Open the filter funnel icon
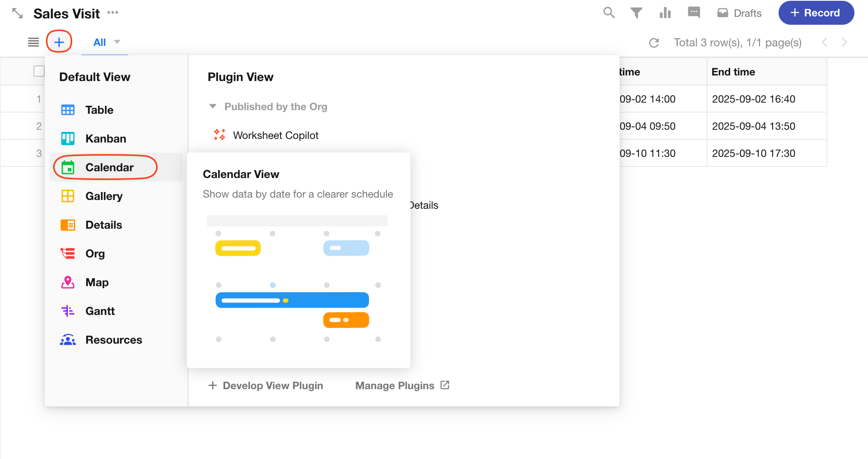 coord(636,13)
